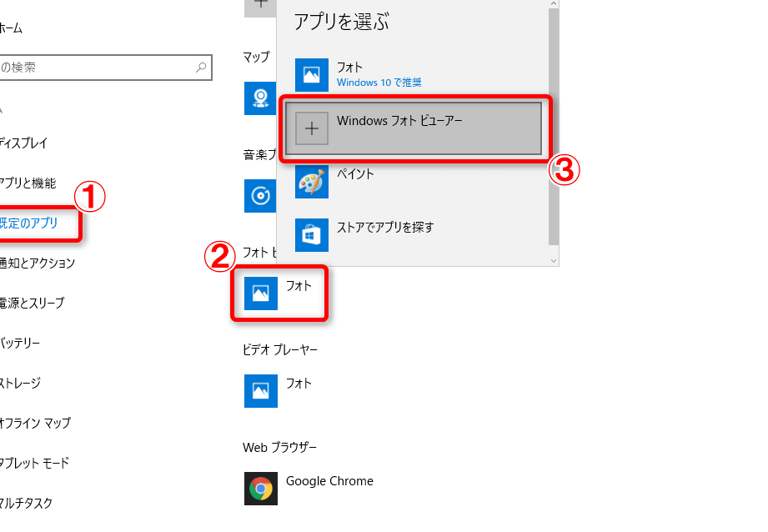Go to ホーム in the settings sidebar
768x532 pixels.
[11, 28]
